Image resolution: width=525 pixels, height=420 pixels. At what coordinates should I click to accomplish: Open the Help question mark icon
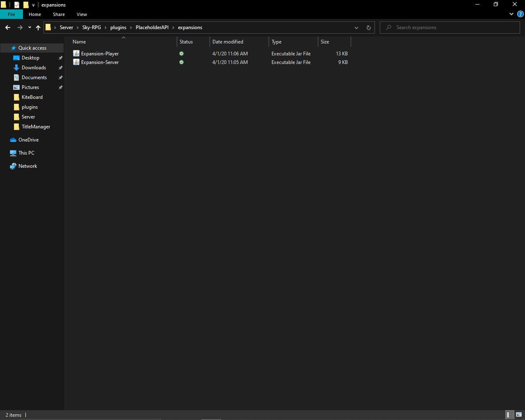[520, 14]
